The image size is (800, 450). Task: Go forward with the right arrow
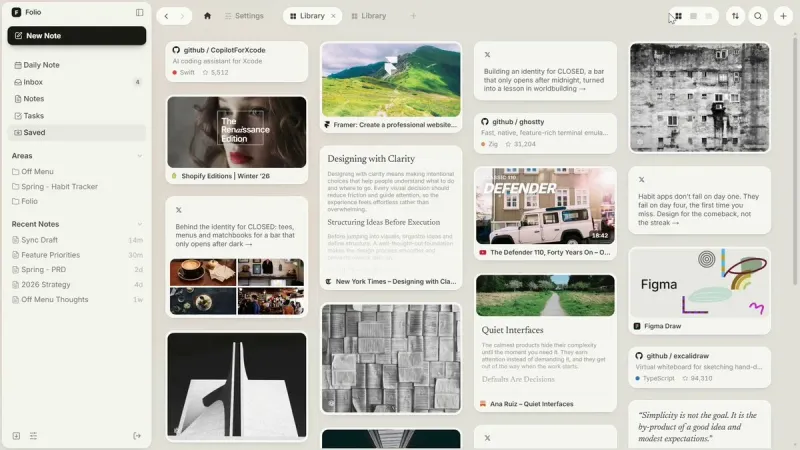(x=182, y=16)
